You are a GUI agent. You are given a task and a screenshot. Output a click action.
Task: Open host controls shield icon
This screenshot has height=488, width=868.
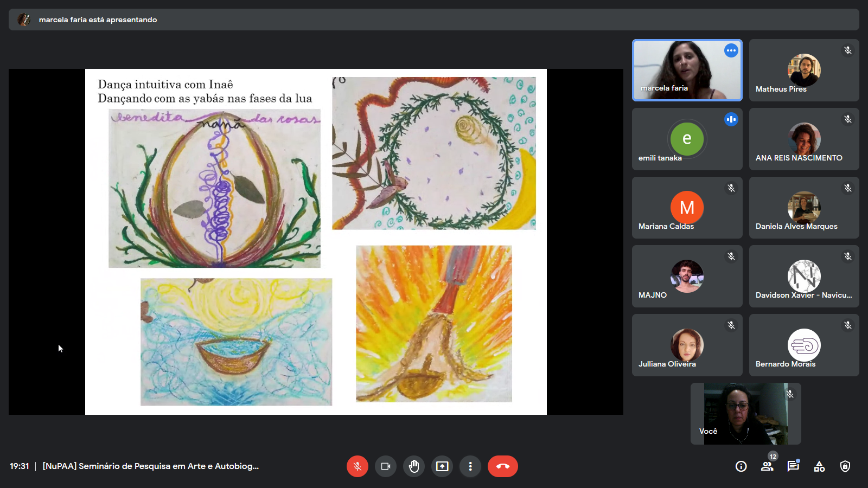coord(845,466)
